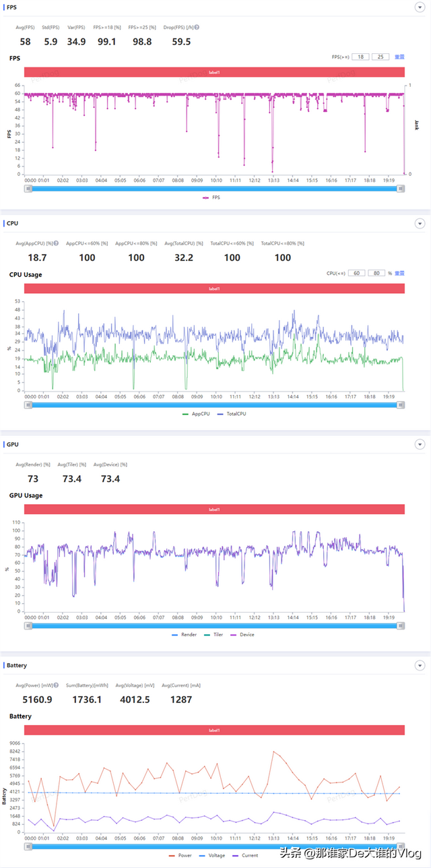Toggle the FPS series legend entry
The width and height of the screenshot is (431, 868).
(x=211, y=197)
